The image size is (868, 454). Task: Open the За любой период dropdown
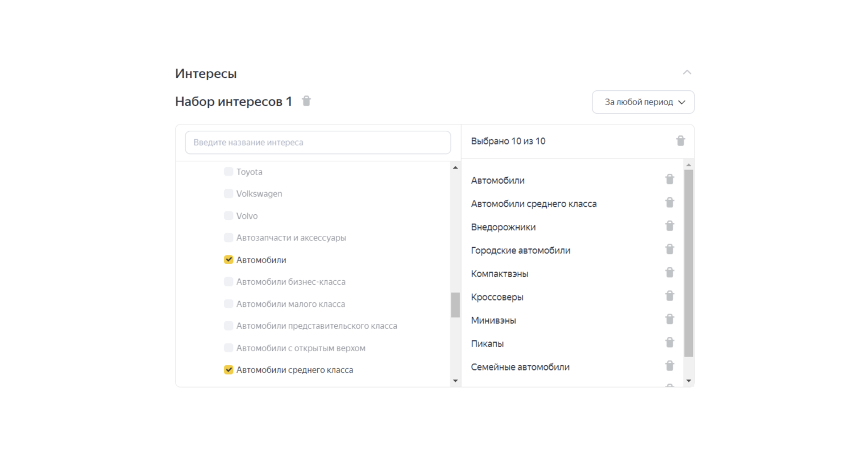pos(643,102)
